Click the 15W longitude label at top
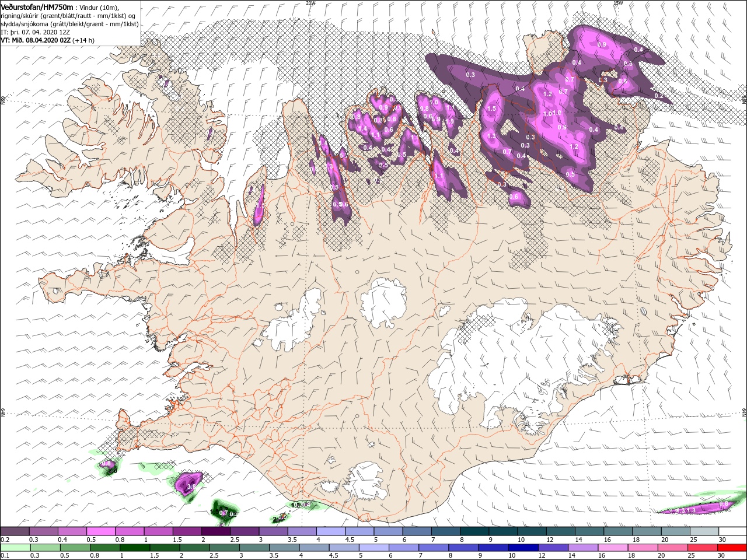 (x=618, y=2)
